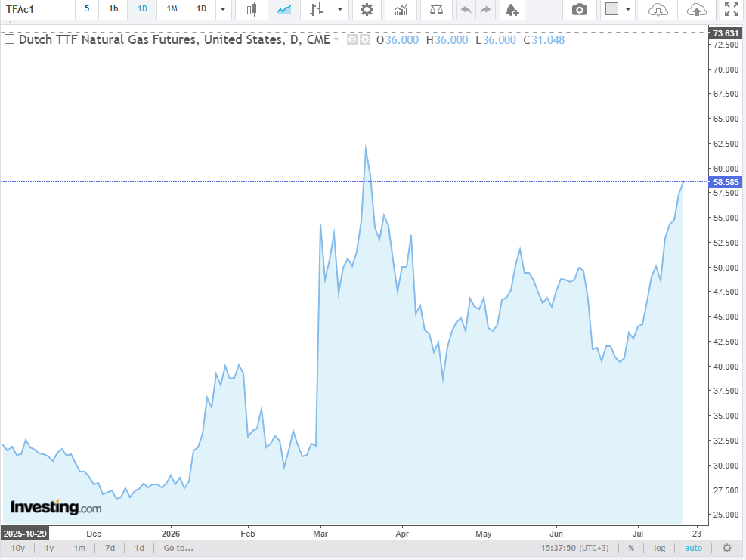Set range to 10y
The height and width of the screenshot is (560, 746).
point(17,548)
